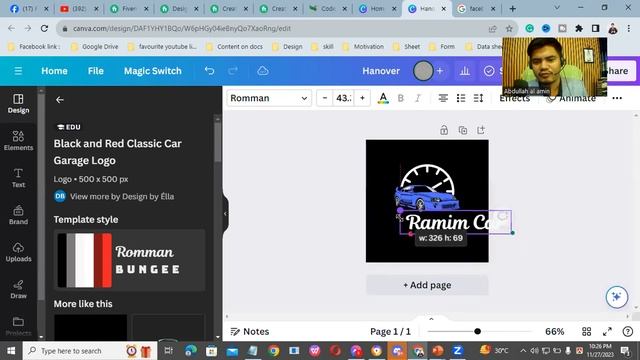The width and height of the screenshot is (640, 360).
Task: Open the Text panel
Action: (x=18, y=178)
